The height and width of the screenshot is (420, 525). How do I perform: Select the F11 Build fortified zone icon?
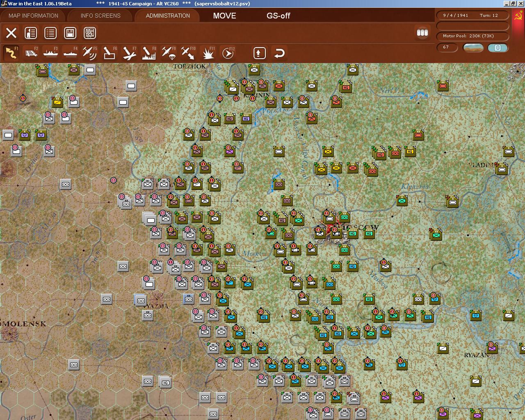[208, 53]
